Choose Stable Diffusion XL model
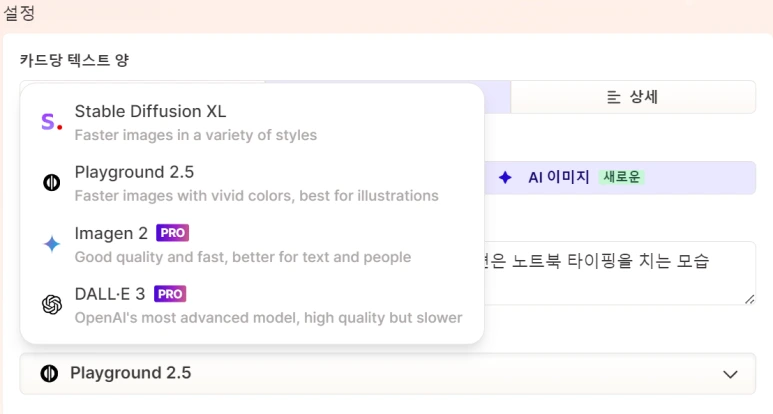Image resolution: width=773 pixels, height=414 pixels. (252, 122)
